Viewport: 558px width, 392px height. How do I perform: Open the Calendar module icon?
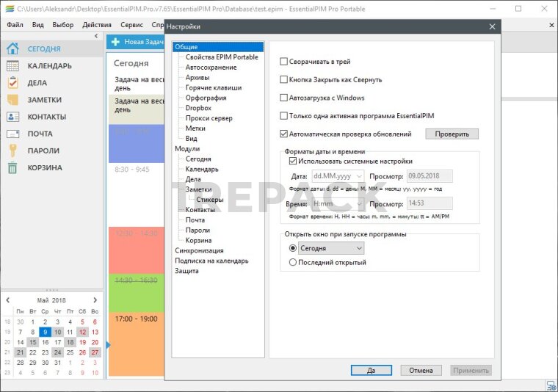pyautogui.click(x=12, y=66)
